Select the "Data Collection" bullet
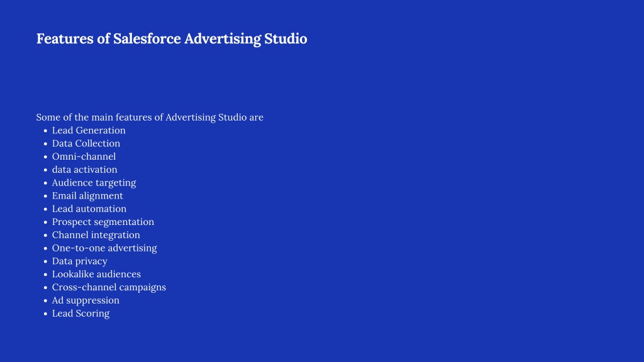This screenshot has width=644, height=362. 86,144
